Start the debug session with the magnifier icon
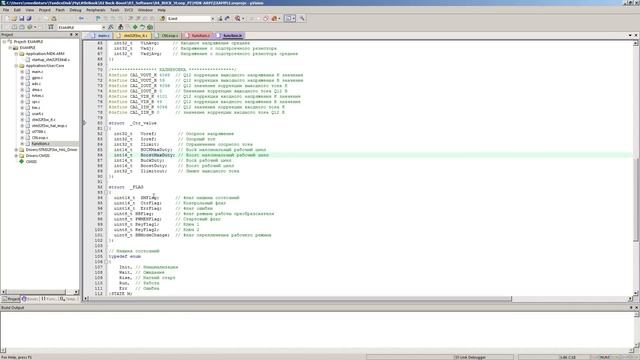This screenshot has width=640, height=360. coord(238,18)
